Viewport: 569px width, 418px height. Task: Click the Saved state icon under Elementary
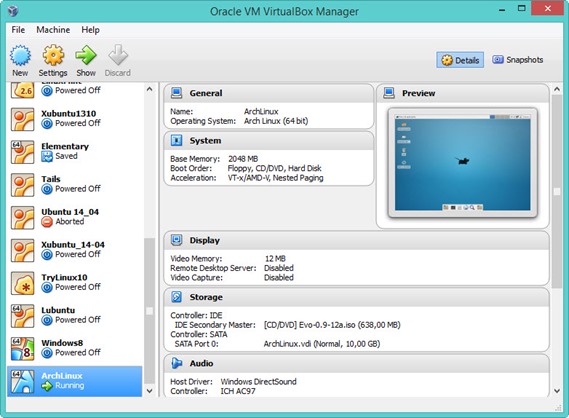pyautogui.click(x=47, y=156)
